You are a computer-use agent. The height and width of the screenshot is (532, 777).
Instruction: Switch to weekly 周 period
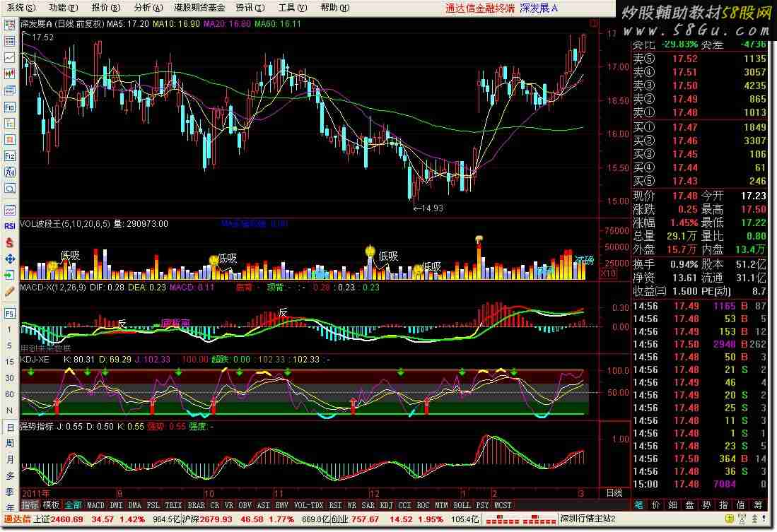pos(9,444)
